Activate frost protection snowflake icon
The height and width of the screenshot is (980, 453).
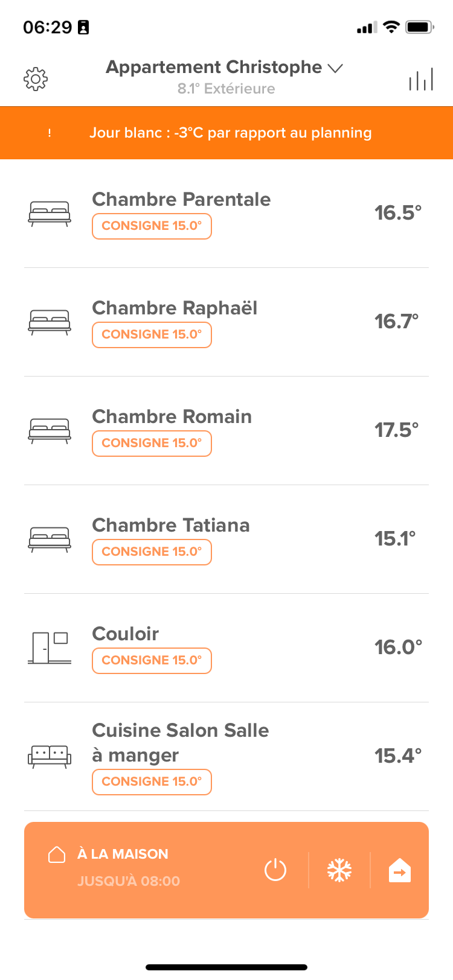[339, 870]
